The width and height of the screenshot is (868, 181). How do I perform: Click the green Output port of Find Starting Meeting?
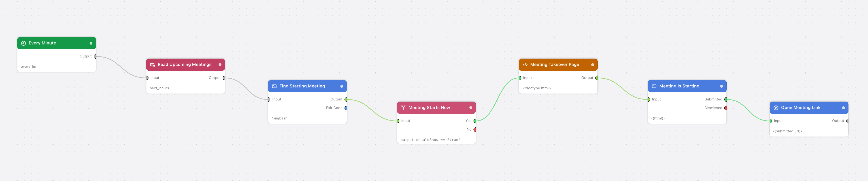[346, 99]
